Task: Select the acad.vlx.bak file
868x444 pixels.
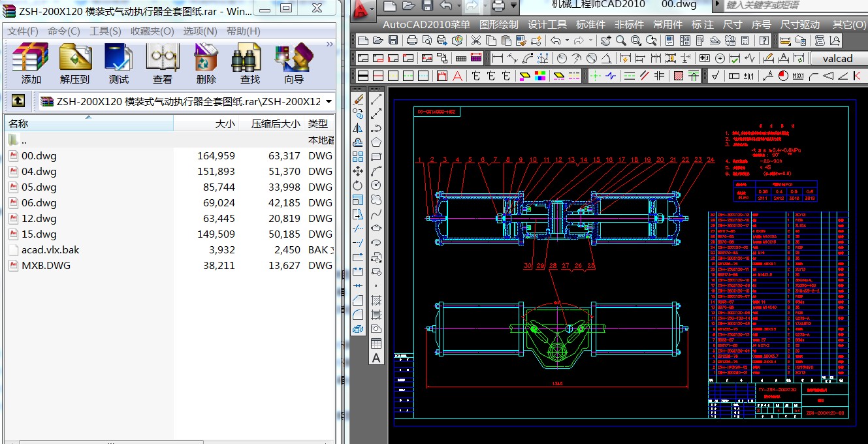Action: 170,249
